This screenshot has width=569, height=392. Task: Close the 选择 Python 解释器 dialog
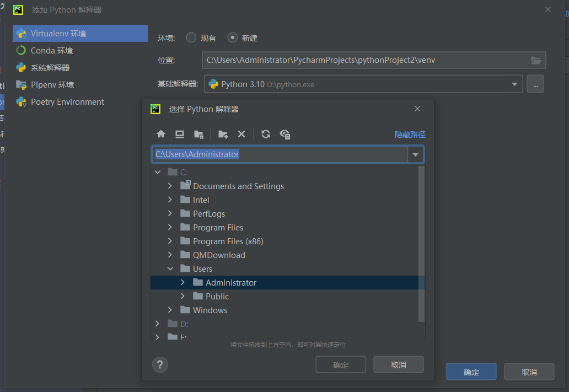417,109
